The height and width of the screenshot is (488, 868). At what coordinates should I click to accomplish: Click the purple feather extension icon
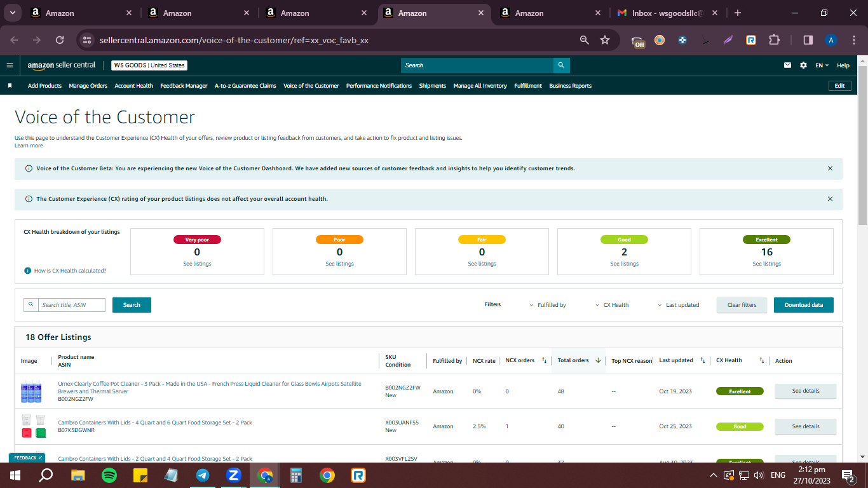click(x=728, y=40)
